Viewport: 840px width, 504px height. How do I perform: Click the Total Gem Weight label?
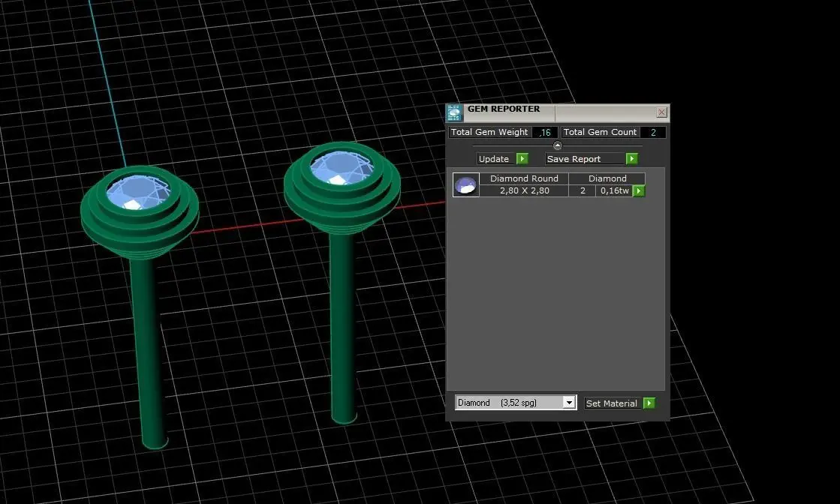tap(489, 132)
